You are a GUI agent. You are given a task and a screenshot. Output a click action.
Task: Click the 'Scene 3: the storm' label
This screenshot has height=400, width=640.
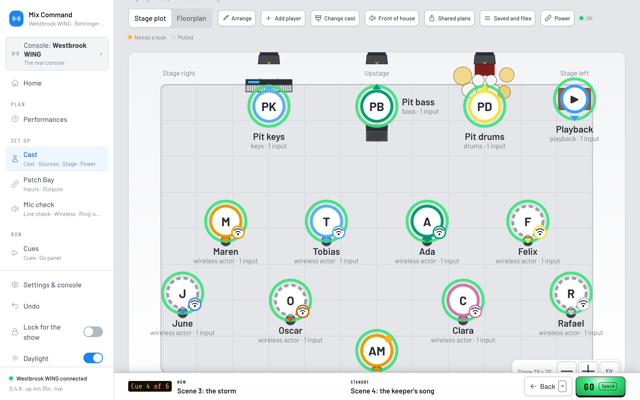pyautogui.click(x=207, y=391)
